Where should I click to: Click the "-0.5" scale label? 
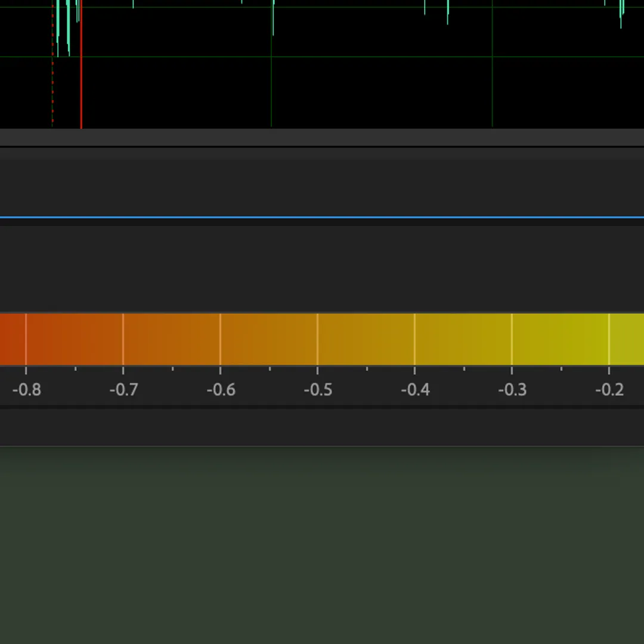(318, 390)
